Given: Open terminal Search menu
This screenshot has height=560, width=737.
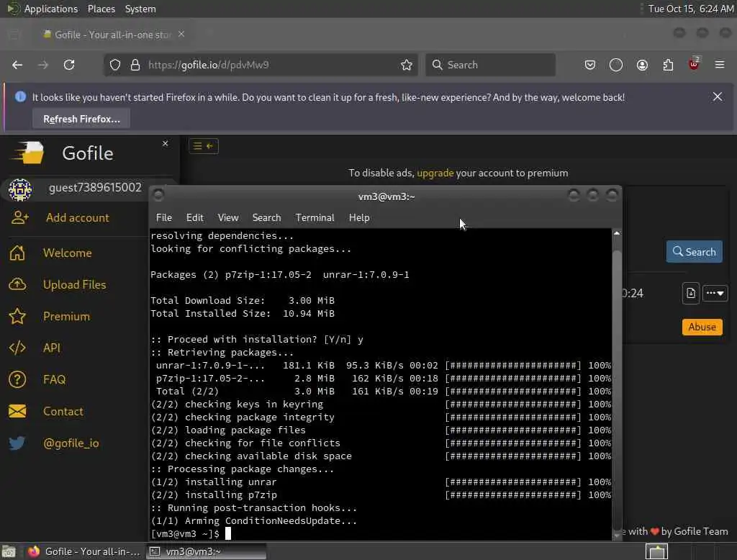Looking at the screenshot, I should [266, 217].
